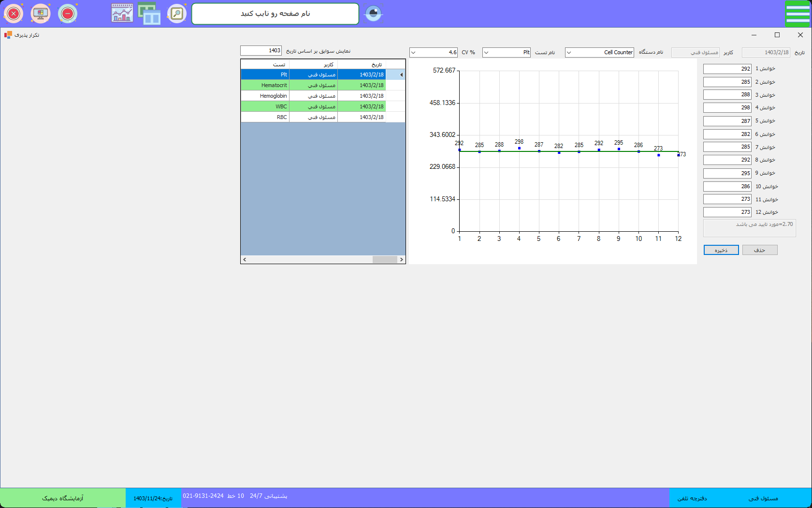Click the red minus circle icon
This screenshot has height=508, width=812.
coord(68,14)
